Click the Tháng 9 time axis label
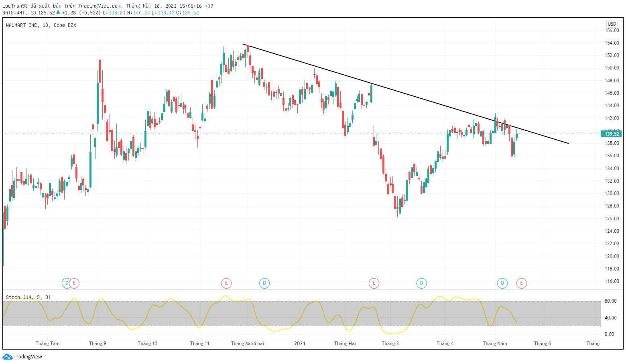This screenshot has width=626, height=364. [98, 344]
